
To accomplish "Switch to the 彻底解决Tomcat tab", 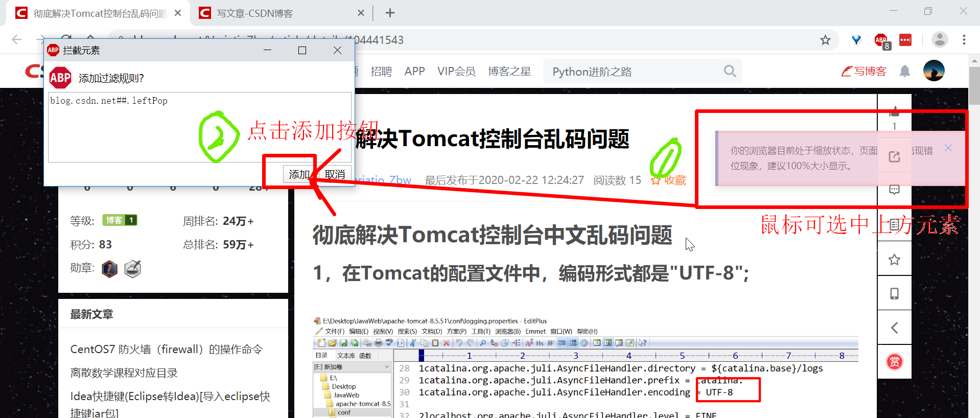I will click(98, 13).
